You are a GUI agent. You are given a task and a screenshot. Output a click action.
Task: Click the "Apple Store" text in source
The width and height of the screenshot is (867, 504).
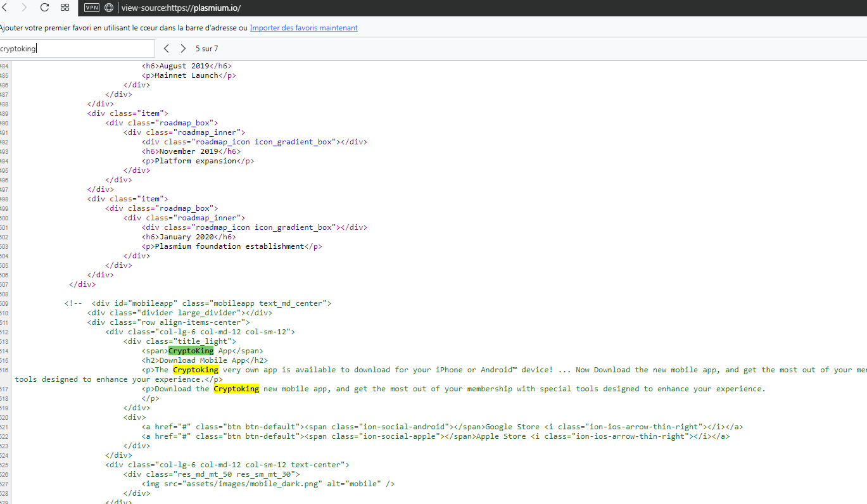[x=501, y=436]
